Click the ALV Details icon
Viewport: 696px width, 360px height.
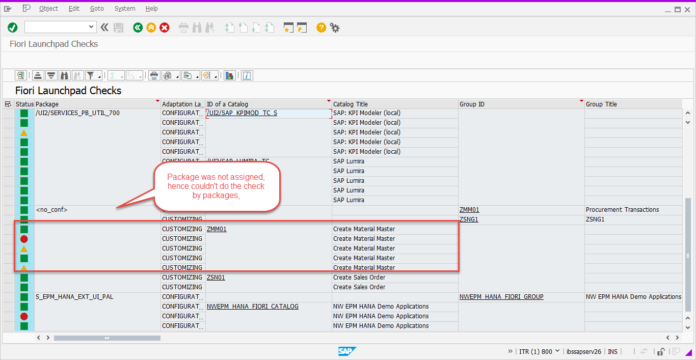20,75
